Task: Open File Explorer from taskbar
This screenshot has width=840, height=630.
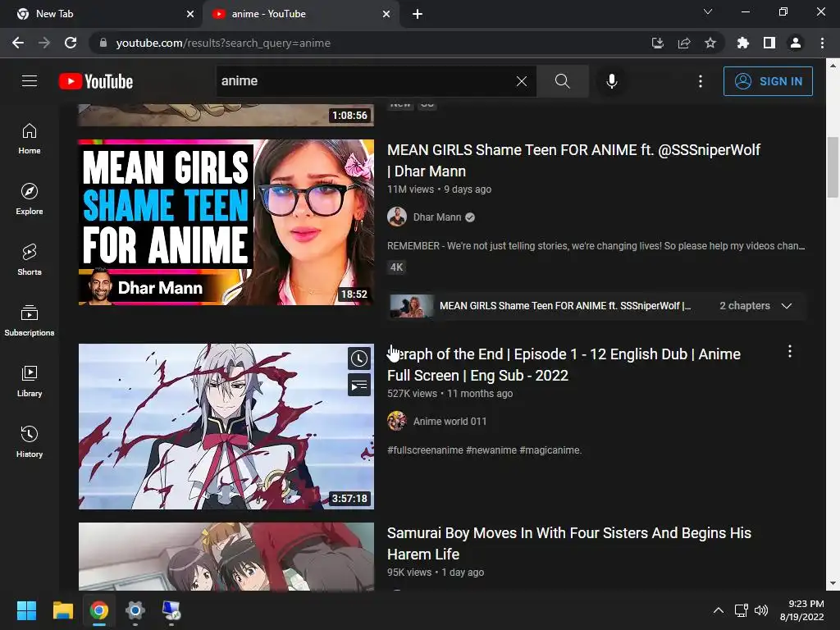Action: [x=62, y=610]
